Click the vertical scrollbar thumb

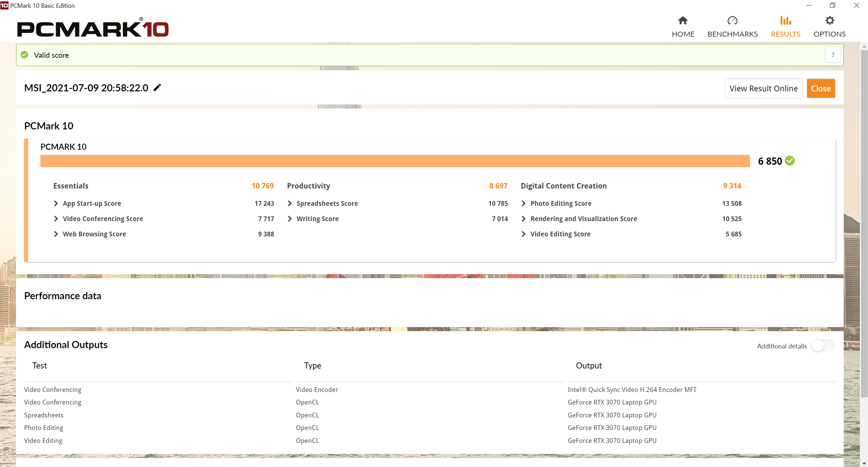[x=864, y=223]
